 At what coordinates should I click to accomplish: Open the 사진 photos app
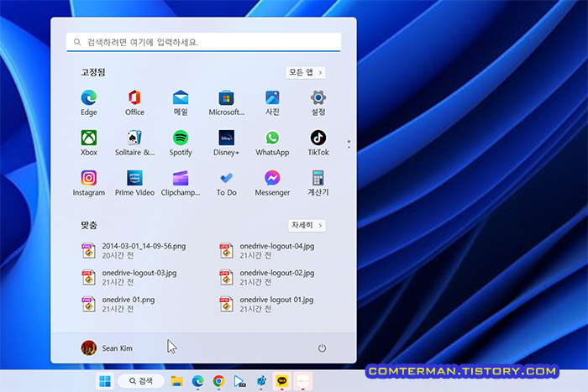[272, 102]
